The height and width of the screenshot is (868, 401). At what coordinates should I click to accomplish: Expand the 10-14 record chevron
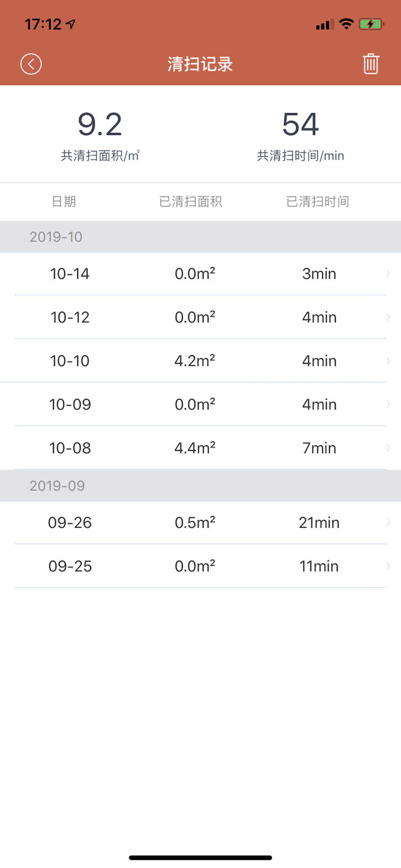tap(388, 273)
